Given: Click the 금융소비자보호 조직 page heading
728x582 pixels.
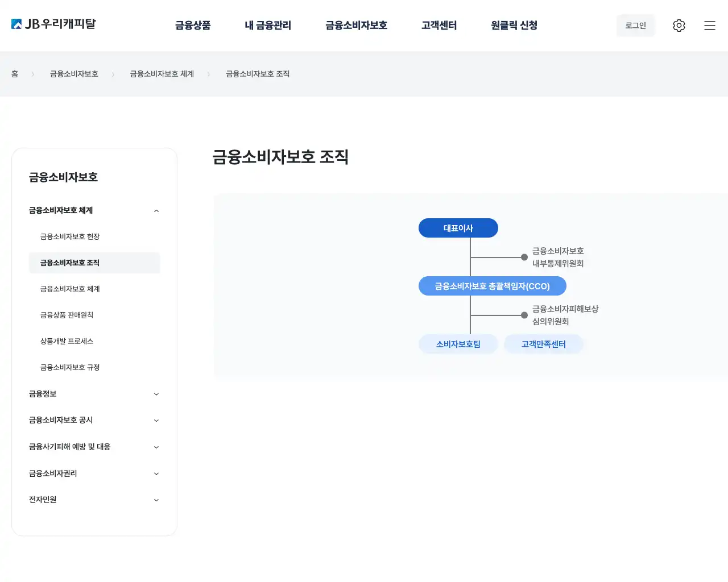Looking at the screenshot, I should point(280,157).
